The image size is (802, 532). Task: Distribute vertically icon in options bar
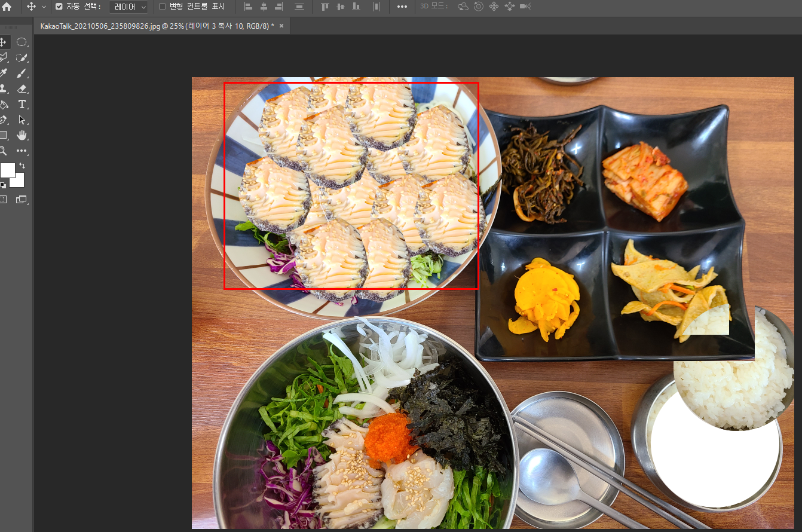point(299,7)
